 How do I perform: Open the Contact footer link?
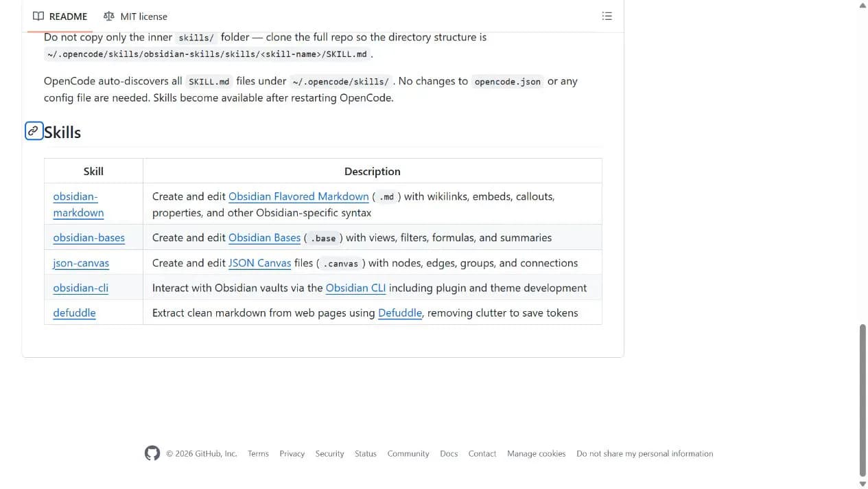tap(482, 453)
